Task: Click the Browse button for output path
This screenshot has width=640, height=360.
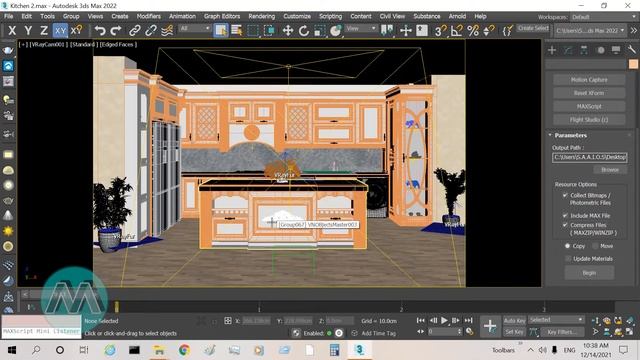Action: pyautogui.click(x=610, y=170)
